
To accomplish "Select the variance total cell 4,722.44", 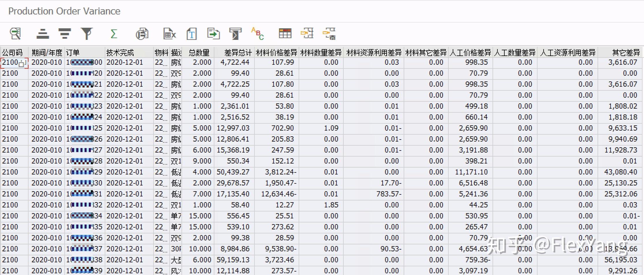I will click(234, 62).
